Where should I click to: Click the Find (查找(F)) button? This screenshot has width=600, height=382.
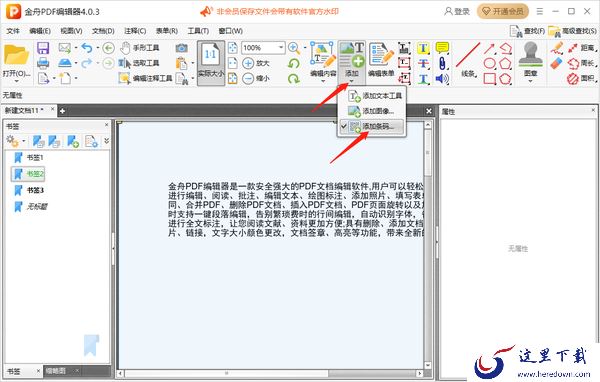[527, 31]
